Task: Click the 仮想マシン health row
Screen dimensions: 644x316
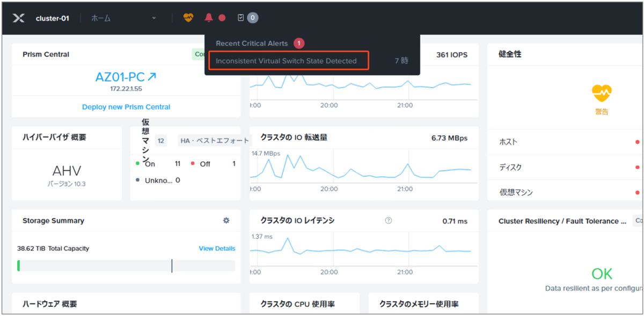Action: [566, 192]
